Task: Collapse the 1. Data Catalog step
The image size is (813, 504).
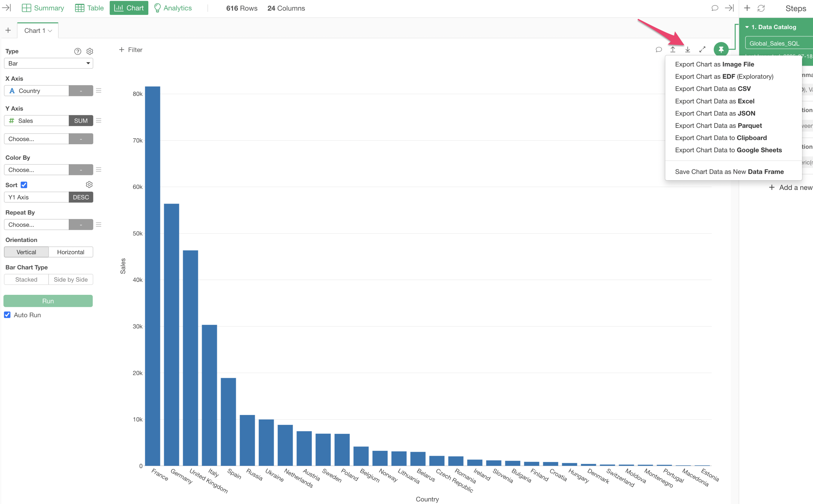Action: pyautogui.click(x=747, y=27)
